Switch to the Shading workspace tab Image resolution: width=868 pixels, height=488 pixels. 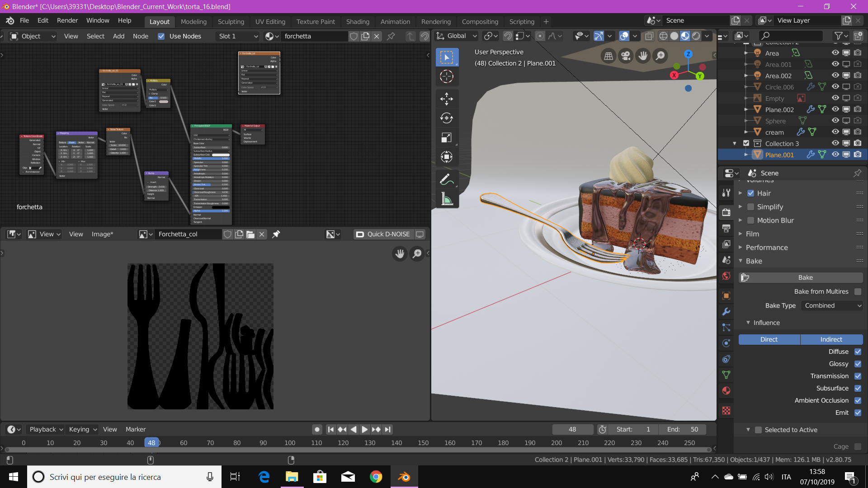point(357,21)
